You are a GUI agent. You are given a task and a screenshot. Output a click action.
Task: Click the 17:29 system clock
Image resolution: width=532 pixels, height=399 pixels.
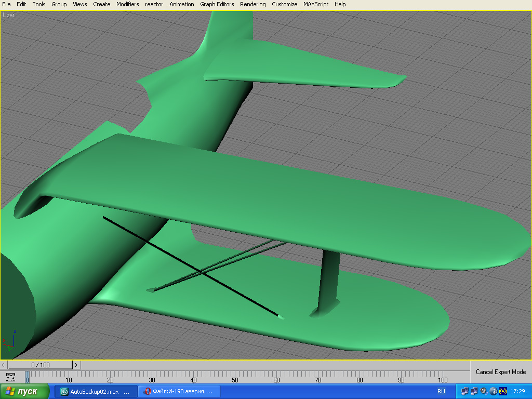518,392
